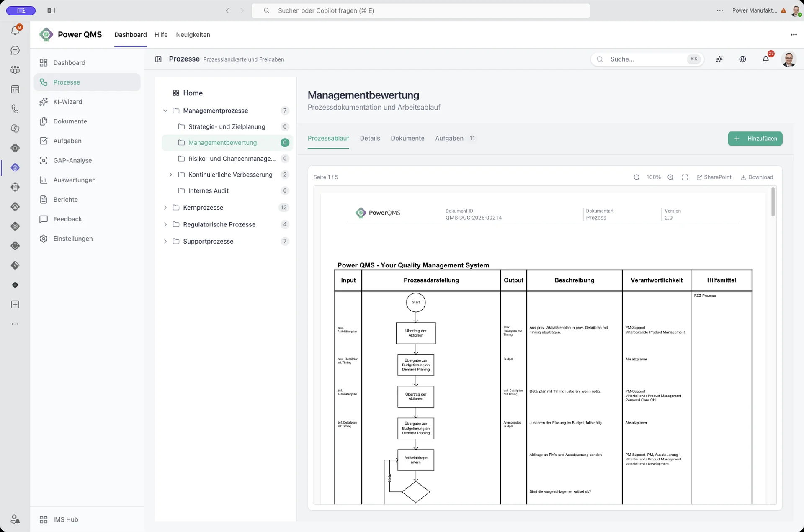804x532 pixels.
Task: Click the Copilot search bar at top
Action: pos(420,10)
